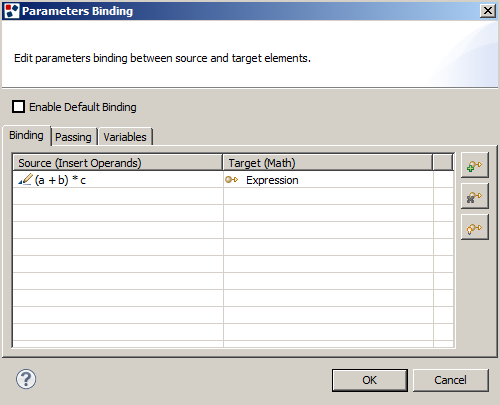Click the application icon in the title bar

pos(12,11)
